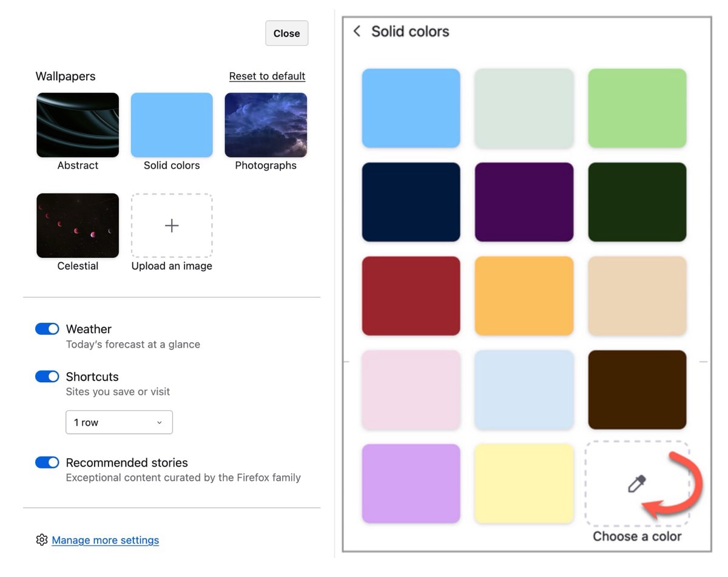Open Manage more settings link
Viewport: 728px width, 577px height.
click(x=106, y=540)
